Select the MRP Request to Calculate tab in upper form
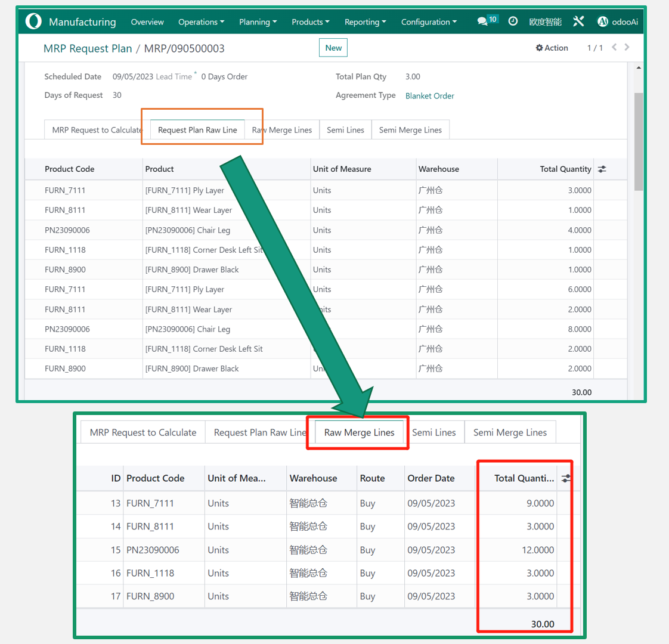The width and height of the screenshot is (669, 644). click(x=97, y=130)
